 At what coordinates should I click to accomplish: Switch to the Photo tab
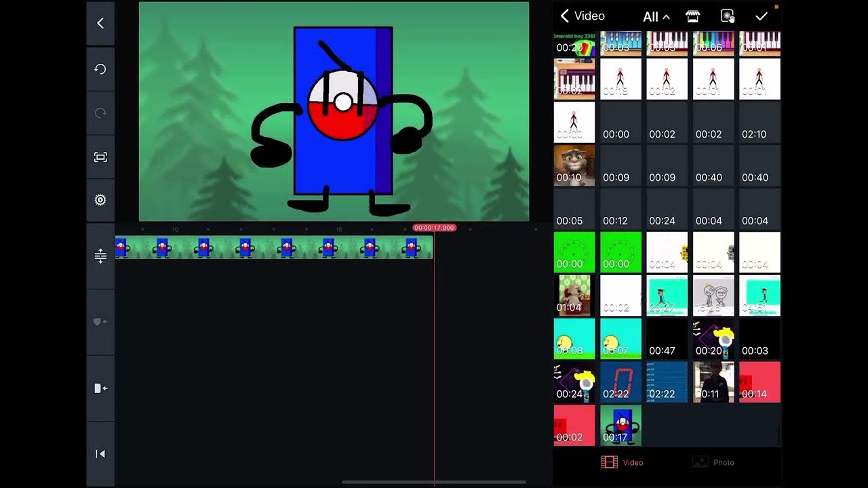(713, 462)
